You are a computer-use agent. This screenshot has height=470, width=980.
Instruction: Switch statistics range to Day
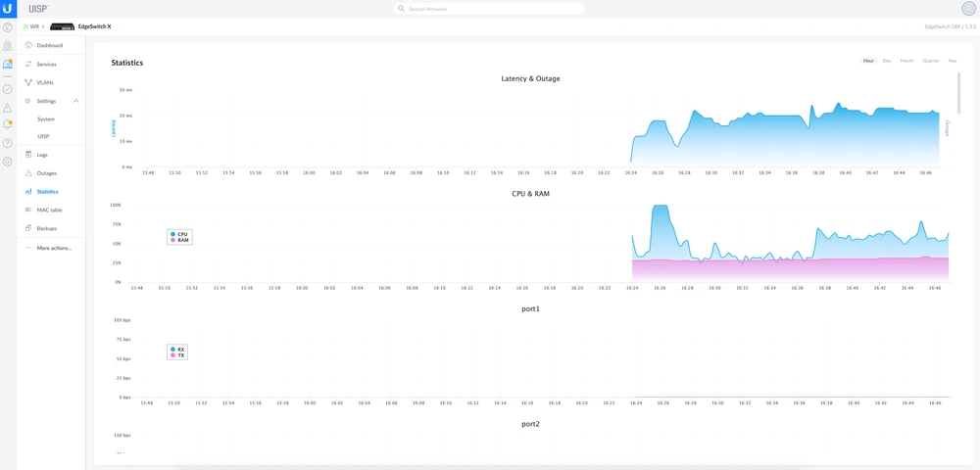887,61
